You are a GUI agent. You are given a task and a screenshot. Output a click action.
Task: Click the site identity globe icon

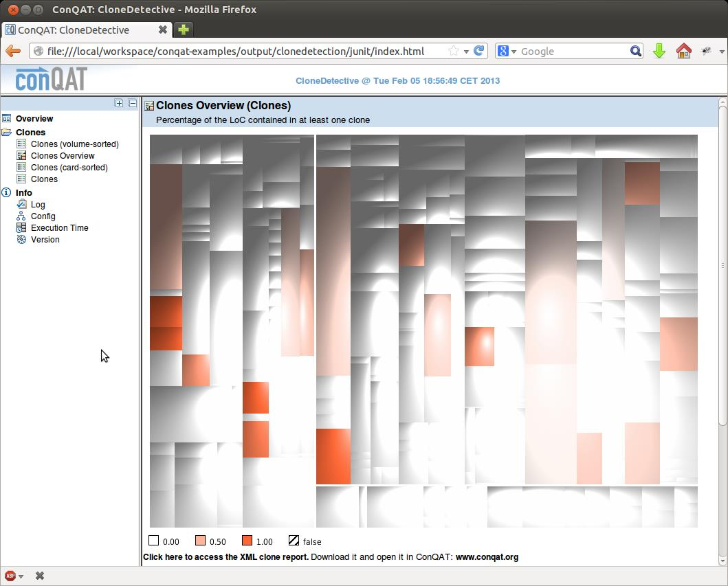(x=38, y=51)
